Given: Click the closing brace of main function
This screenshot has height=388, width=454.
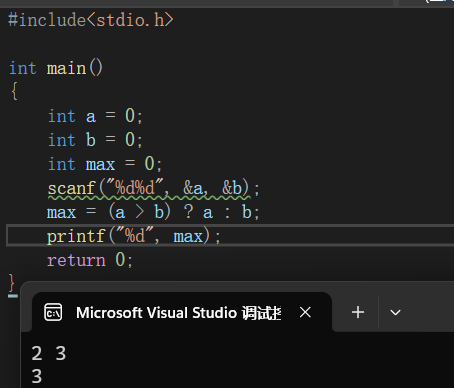Looking at the screenshot, I should [12, 283].
